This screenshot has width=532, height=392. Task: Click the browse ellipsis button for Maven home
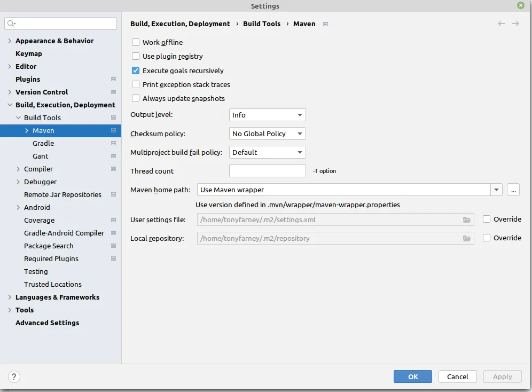pyautogui.click(x=513, y=190)
